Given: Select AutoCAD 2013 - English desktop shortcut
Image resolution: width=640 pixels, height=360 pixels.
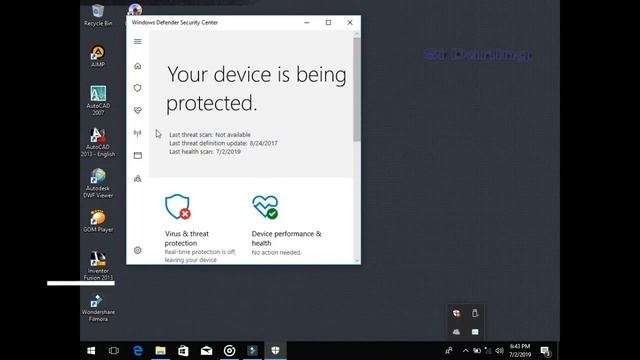Looking at the screenshot, I should 98,142.
